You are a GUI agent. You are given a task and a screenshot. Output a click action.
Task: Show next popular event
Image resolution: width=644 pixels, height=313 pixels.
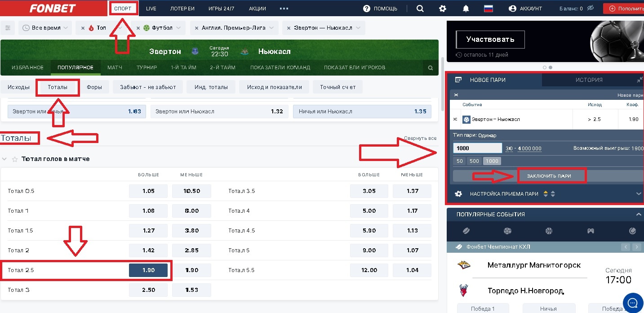coord(636,247)
